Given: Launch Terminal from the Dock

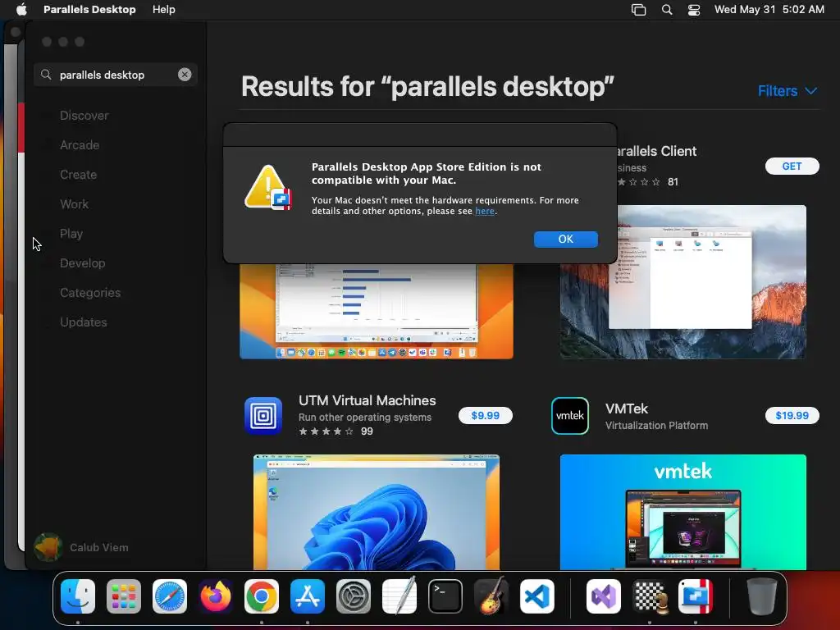Looking at the screenshot, I should tap(445, 596).
